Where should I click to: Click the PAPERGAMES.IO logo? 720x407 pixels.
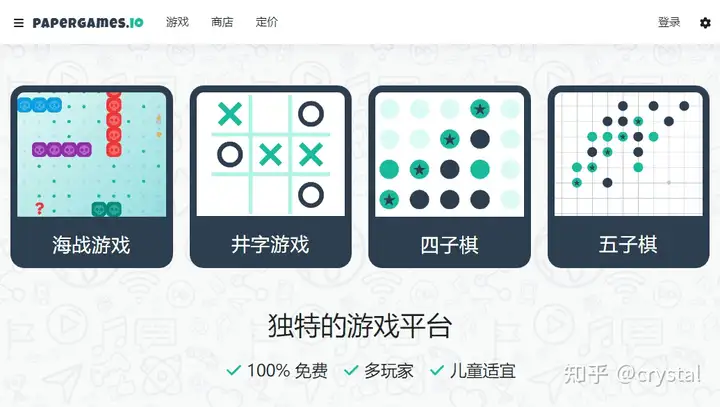[x=88, y=23]
